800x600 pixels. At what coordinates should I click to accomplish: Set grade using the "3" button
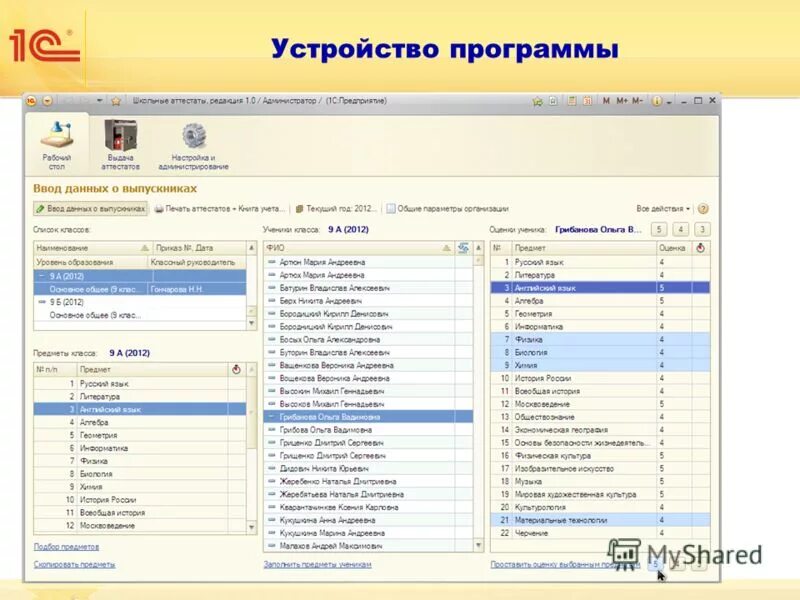pos(700,230)
